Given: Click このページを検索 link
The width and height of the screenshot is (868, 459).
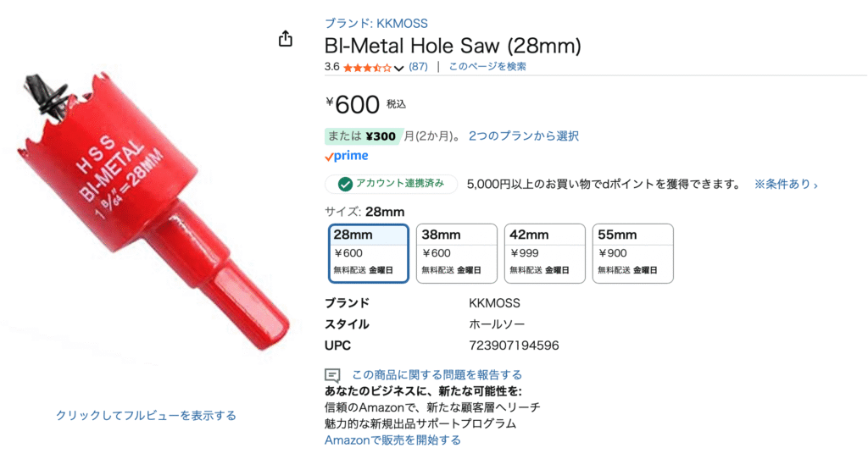Looking at the screenshot, I should 487,66.
